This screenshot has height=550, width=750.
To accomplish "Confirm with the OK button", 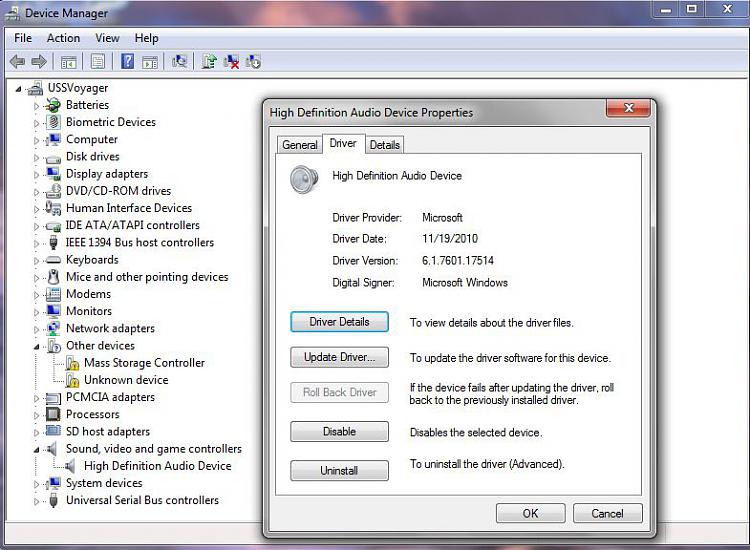I will point(530,513).
